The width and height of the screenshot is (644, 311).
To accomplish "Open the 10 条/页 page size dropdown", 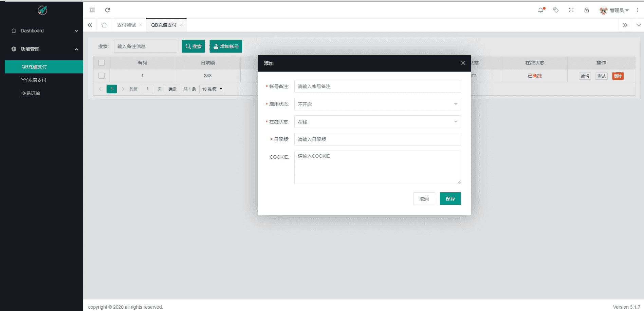I will (211, 89).
